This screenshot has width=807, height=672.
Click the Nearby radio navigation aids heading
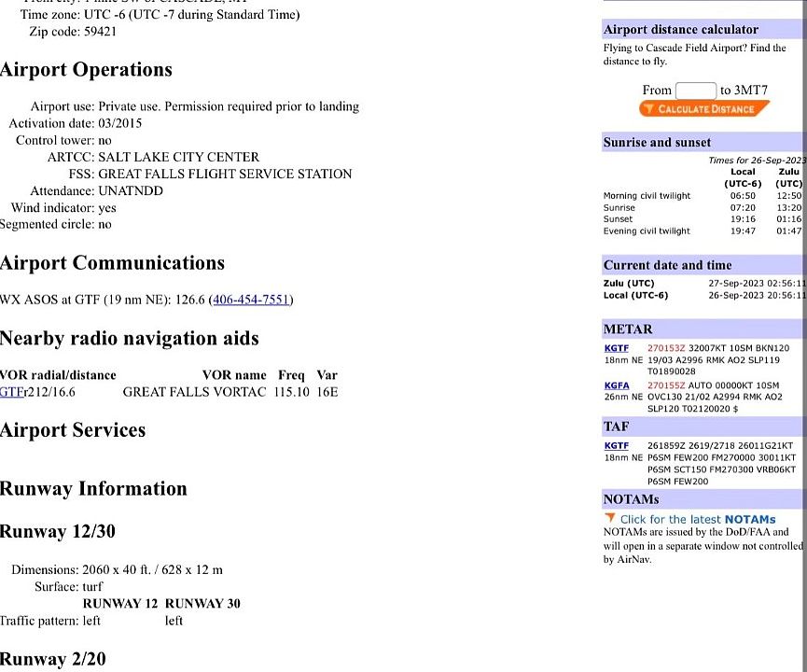click(x=130, y=338)
